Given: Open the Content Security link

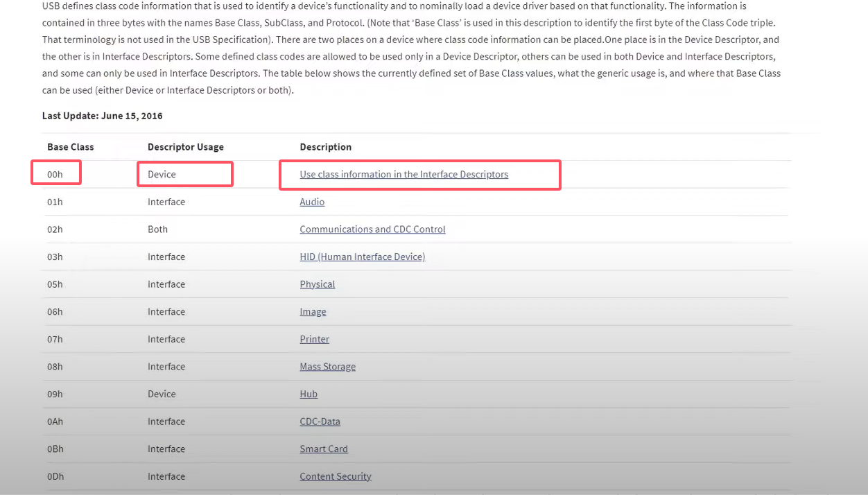Looking at the screenshot, I should 336,476.
